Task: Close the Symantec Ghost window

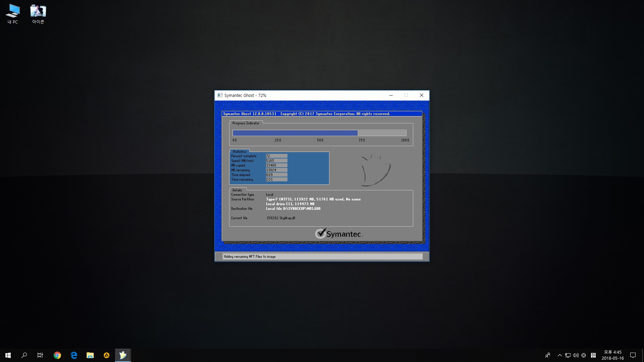Action: coord(422,95)
